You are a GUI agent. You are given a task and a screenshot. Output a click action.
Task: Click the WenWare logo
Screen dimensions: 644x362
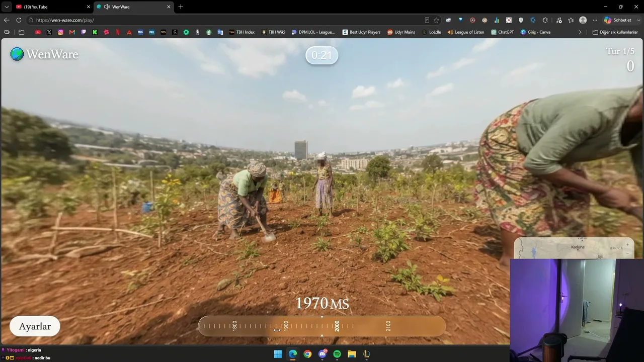44,54
